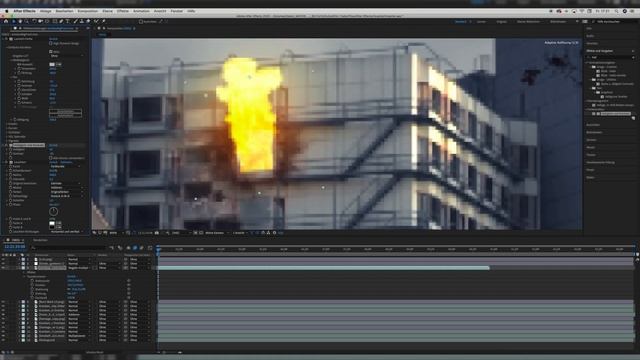Toggle the Snapping checkbox in toolbar
Image resolution: width=640 pixels, height=360 pixels.
(141, 22)
